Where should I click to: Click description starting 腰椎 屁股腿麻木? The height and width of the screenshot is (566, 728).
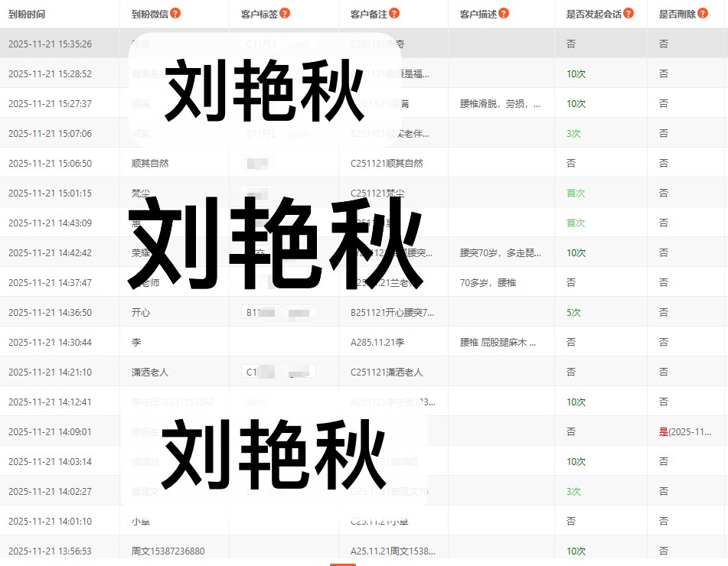pos(498,343)
